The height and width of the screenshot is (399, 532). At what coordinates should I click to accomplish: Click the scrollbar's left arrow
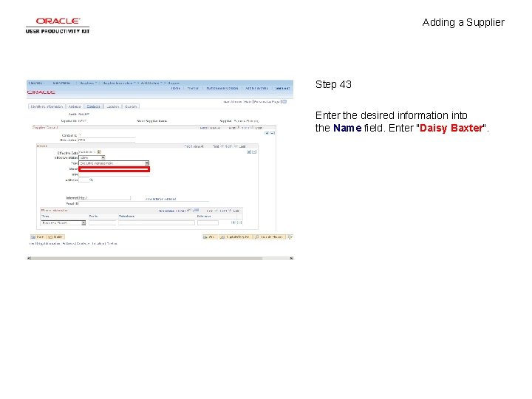point(29,258)
